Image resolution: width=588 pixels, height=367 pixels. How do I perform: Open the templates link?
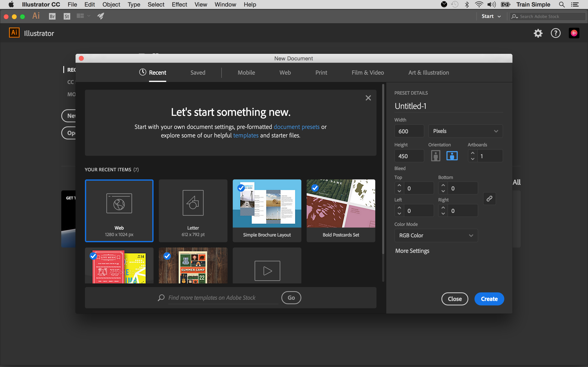point(246,135)
